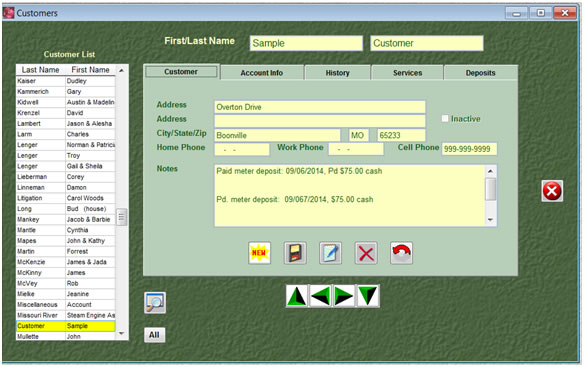Open the History tab

tap(337, 73)
